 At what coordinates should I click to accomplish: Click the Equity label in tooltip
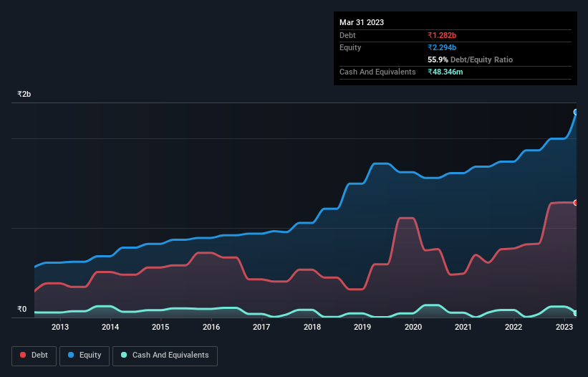point(350,47)
